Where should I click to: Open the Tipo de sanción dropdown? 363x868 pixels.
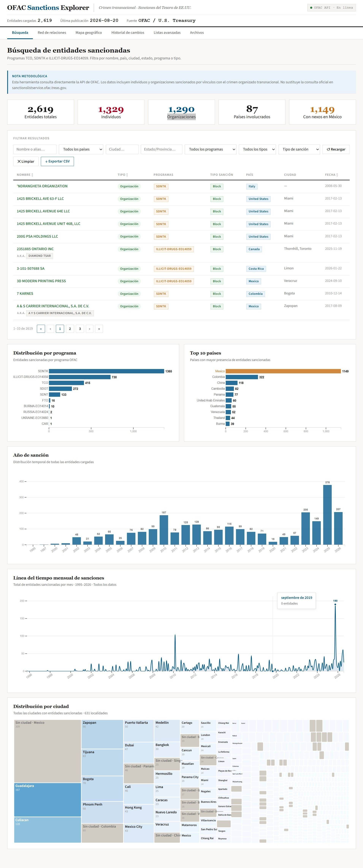coord(299,149)
